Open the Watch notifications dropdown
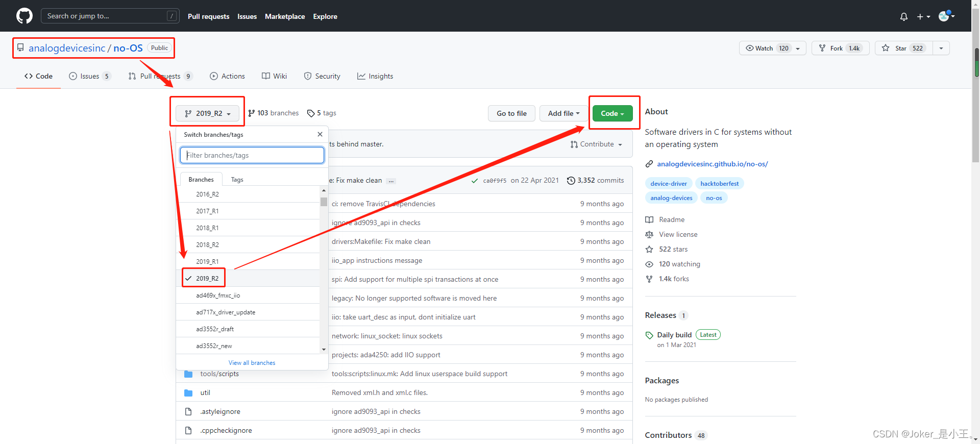 click(773, 48)
